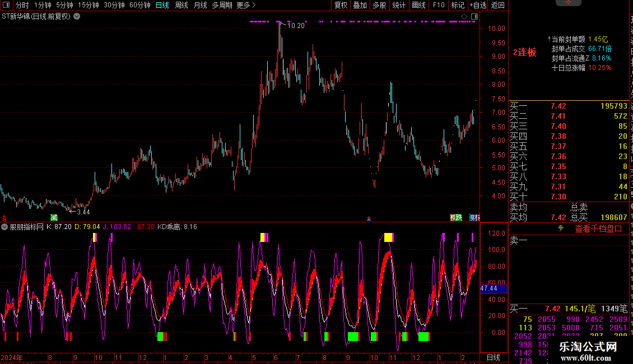Click the lightning bolt icon
Screen dimensions: 633x364
(561, 228)
